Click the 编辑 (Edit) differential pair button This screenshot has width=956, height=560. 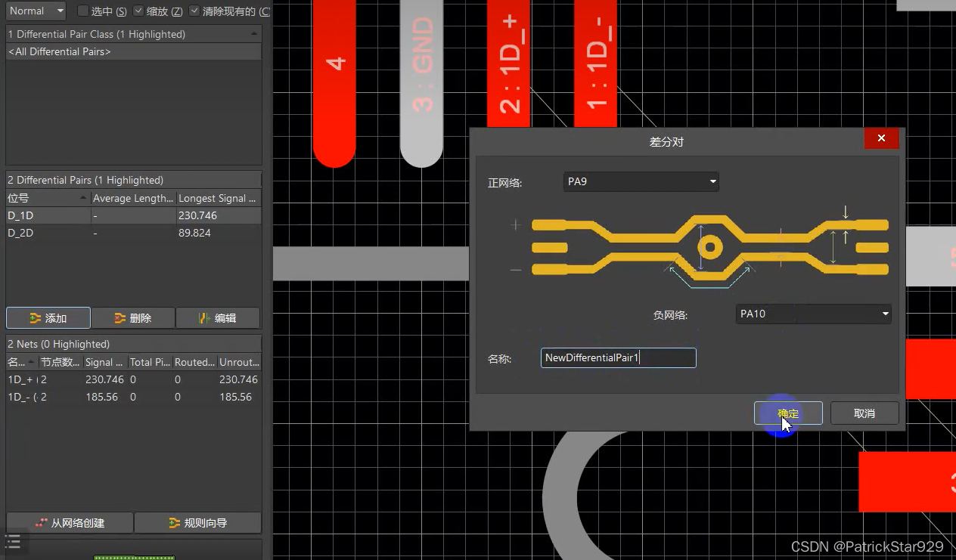218,318
